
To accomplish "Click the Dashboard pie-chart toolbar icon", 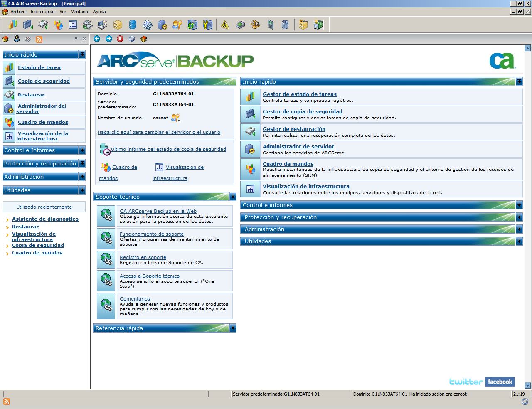I will pos(58,25).
